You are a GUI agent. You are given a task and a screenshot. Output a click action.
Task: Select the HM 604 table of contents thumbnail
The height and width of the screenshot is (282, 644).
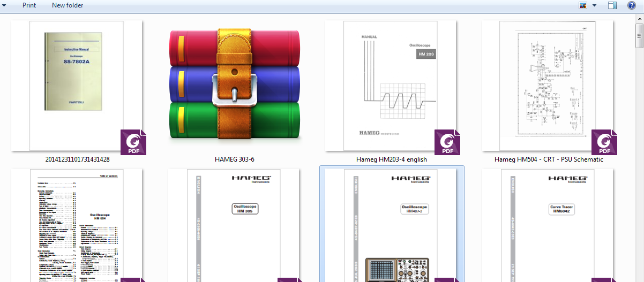click(x=77, y=225)
